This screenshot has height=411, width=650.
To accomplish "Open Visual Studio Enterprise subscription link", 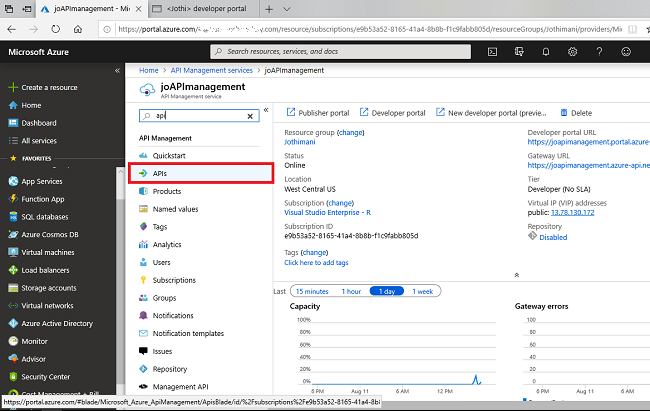I will tap(327, 212).
